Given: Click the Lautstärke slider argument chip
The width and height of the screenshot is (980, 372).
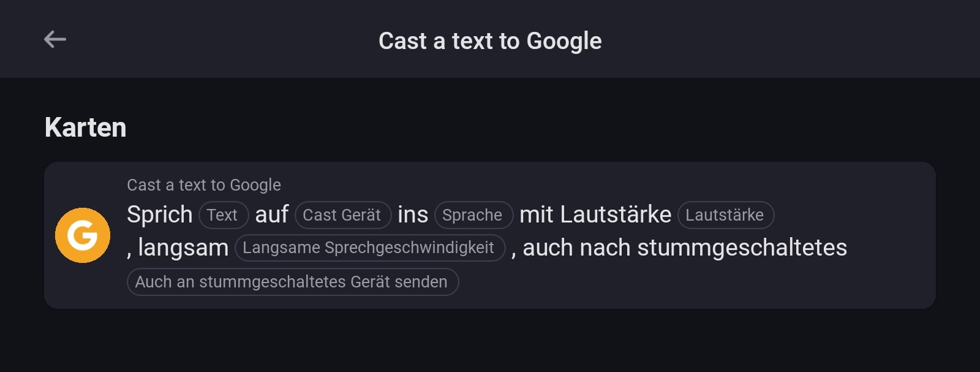Looking at the screenshot, I should (x=725, y=215).
